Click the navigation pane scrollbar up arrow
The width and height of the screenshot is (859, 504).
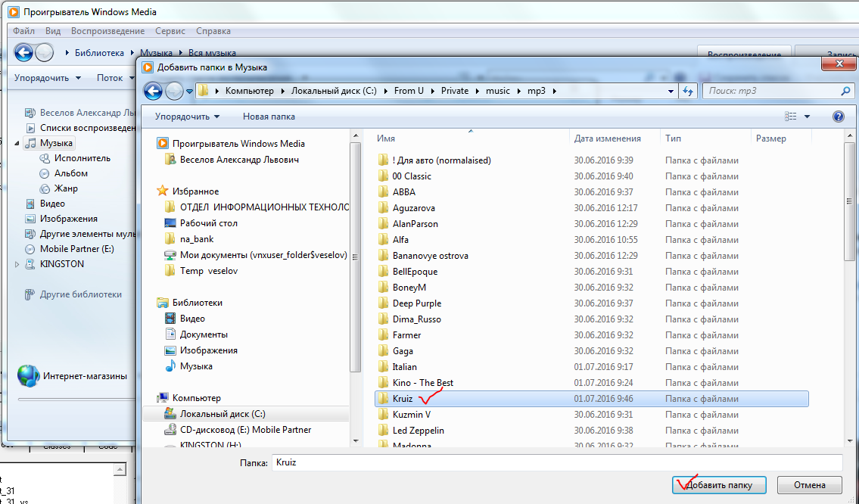355,136
